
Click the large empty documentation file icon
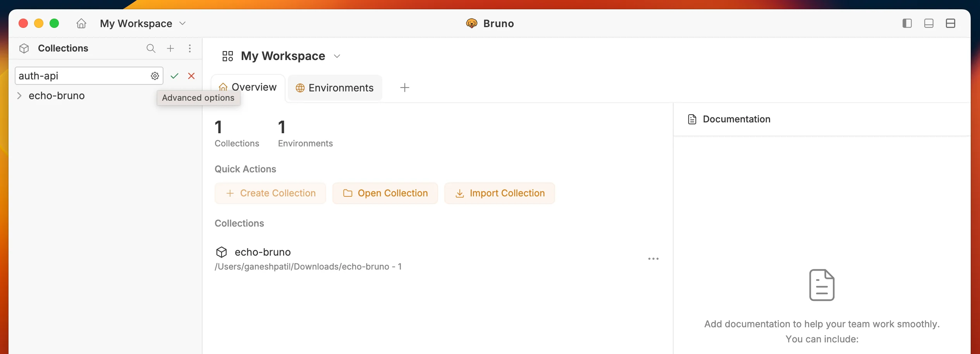tap(822, 285)
